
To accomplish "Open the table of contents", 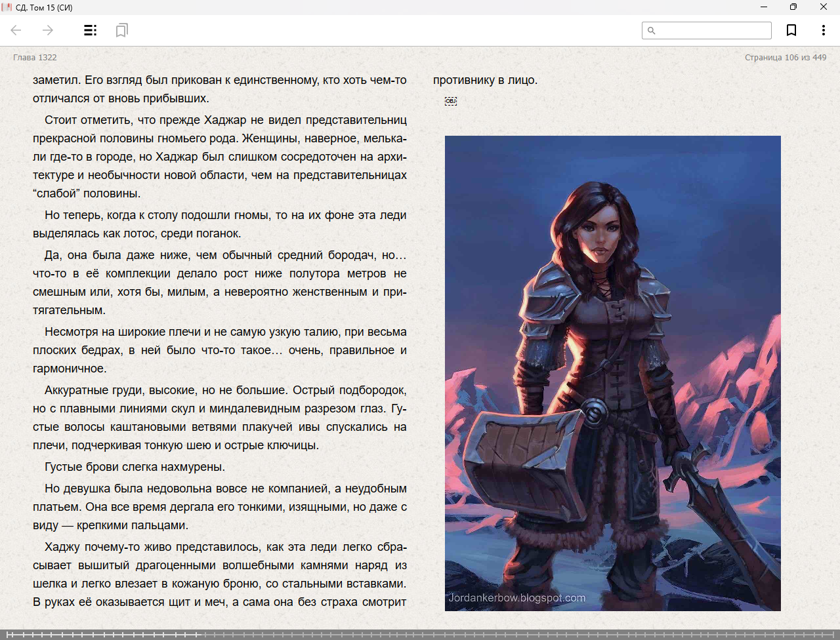I will [91, 30].
